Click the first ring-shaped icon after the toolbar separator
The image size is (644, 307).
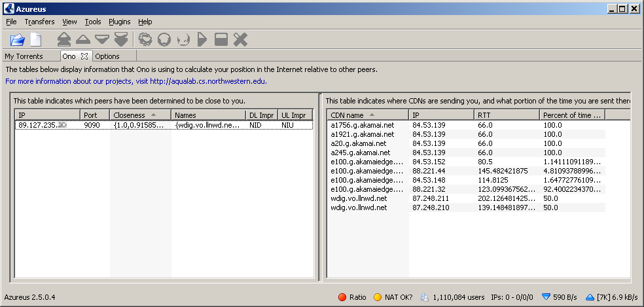[145, 39]
